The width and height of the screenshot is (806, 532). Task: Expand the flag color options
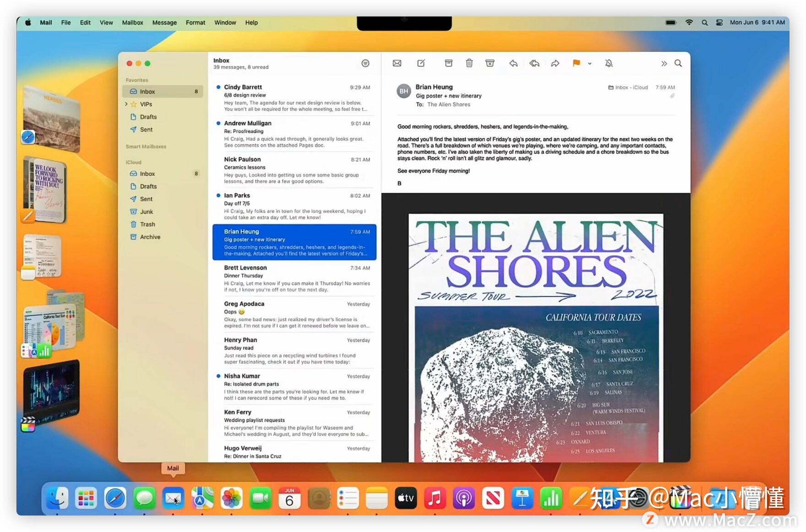[x=589, y=64]
